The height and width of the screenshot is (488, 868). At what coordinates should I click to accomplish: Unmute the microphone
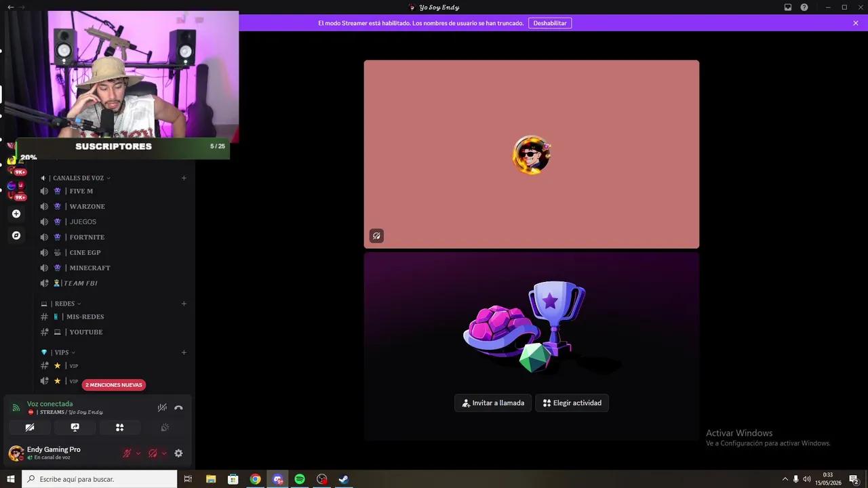pos(127,453)
